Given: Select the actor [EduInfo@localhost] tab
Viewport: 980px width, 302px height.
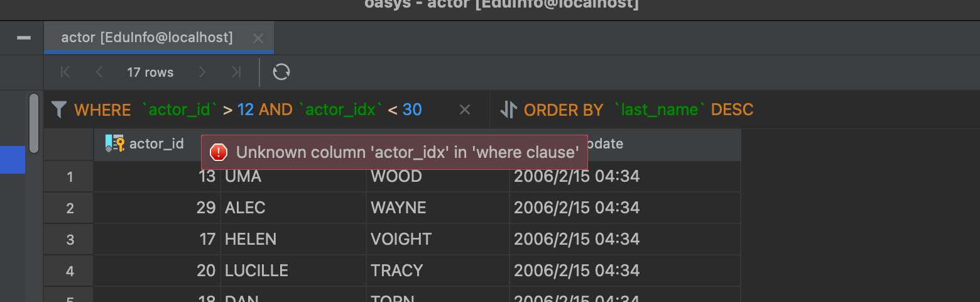Looking at the screenshot, I should 147,38.
